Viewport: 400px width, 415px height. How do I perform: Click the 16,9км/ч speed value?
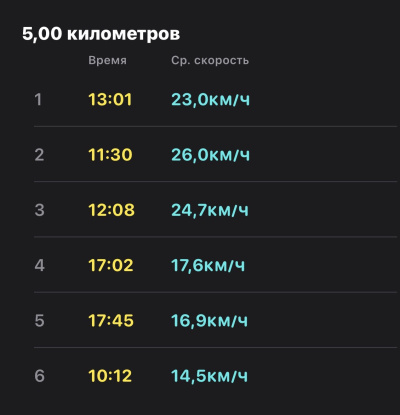pos(209,321)
